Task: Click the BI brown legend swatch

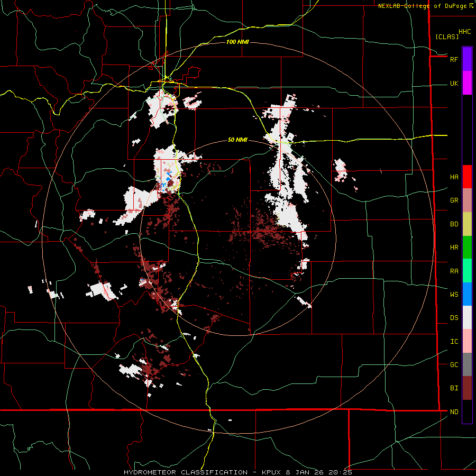Action: (x=467, y=388)
